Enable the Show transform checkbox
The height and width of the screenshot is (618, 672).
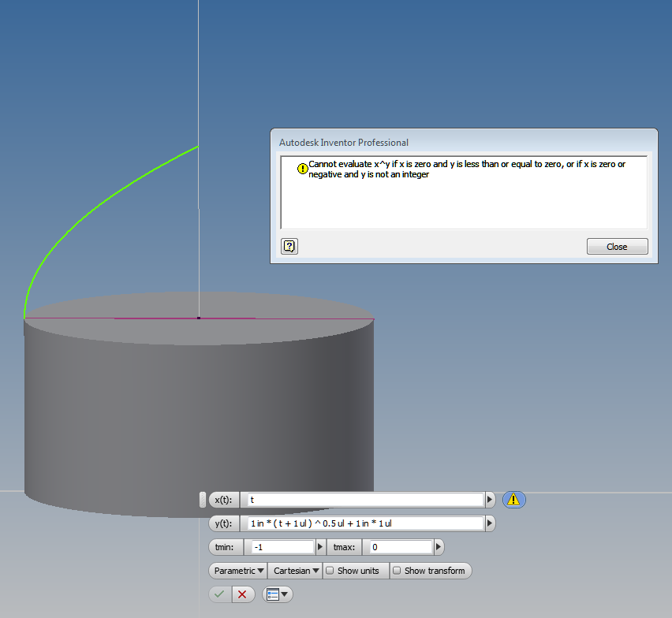click(x=397, y=571)
